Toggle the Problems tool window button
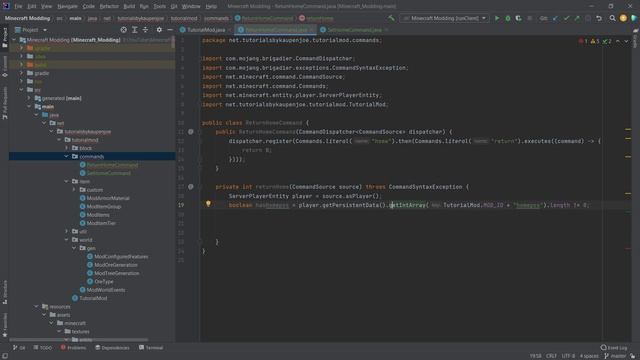This screenshot has width=640, height=360. 73,348
